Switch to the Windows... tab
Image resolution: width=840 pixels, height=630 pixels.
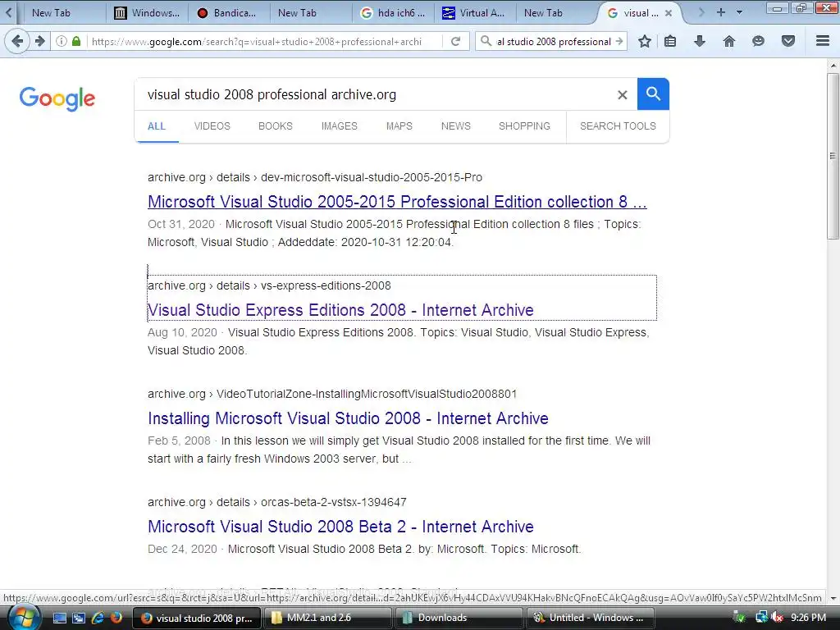tap(148, 13)
